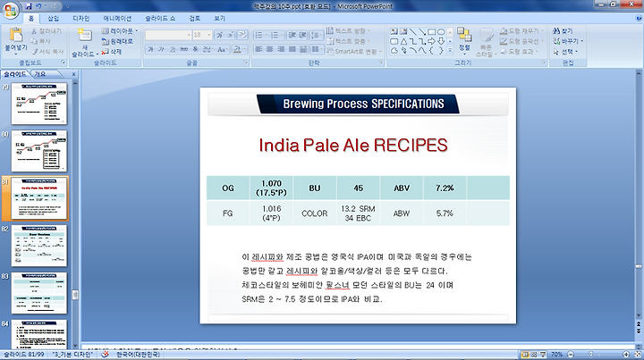Open PowerPoint help with the question mark icon
644x360 pixels.
pos(639,18)
